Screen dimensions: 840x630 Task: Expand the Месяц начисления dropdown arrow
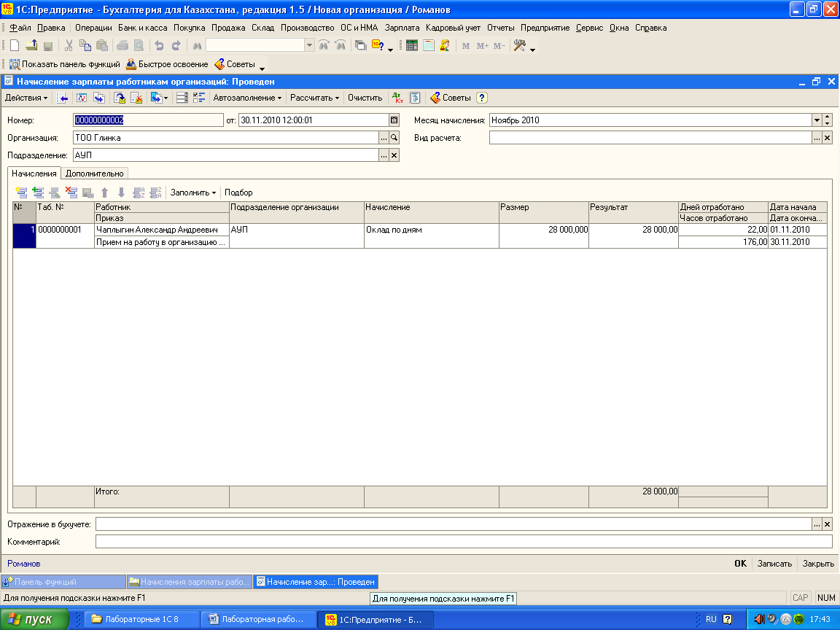click(817, 120)
